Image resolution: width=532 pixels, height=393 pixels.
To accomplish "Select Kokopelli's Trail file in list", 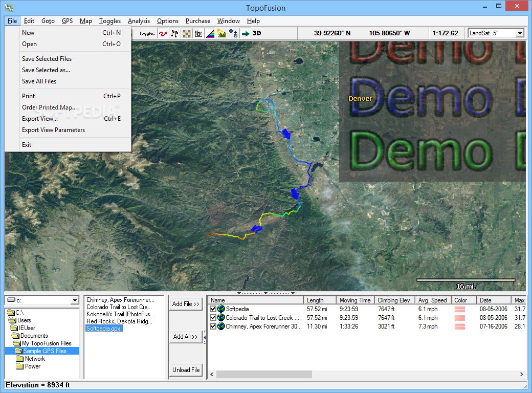I will [120, 314].
